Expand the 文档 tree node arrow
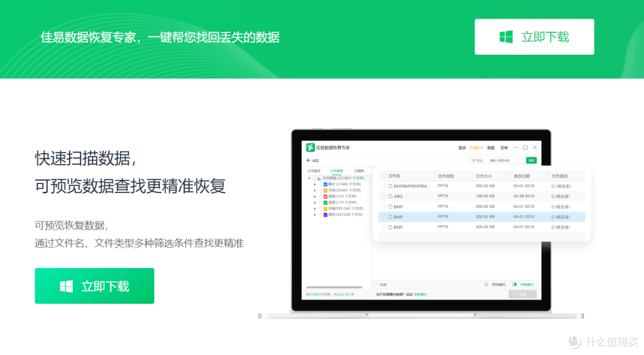 (x=315, y=191)
